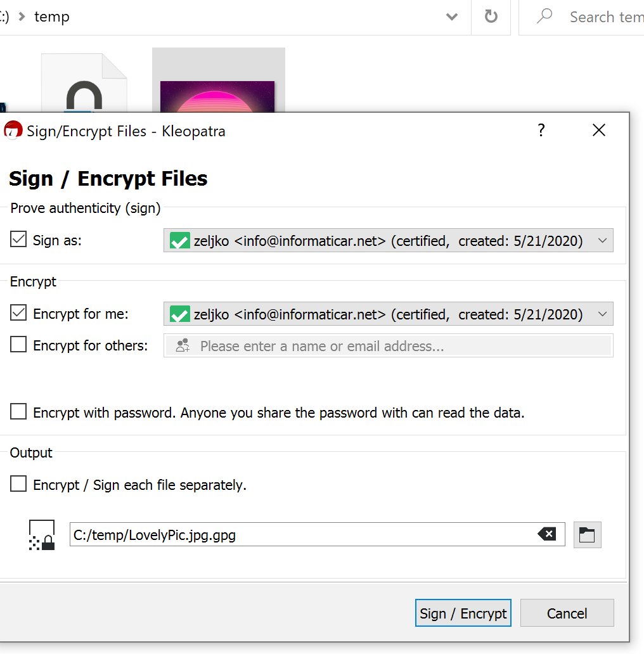Click the clear output path icon
The height and width of the screenshot is (654, 644).
point(547,534)
